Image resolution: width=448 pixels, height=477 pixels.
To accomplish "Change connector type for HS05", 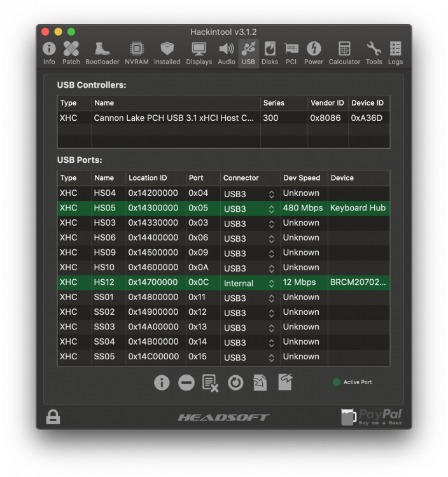I will tap(249, 209).
